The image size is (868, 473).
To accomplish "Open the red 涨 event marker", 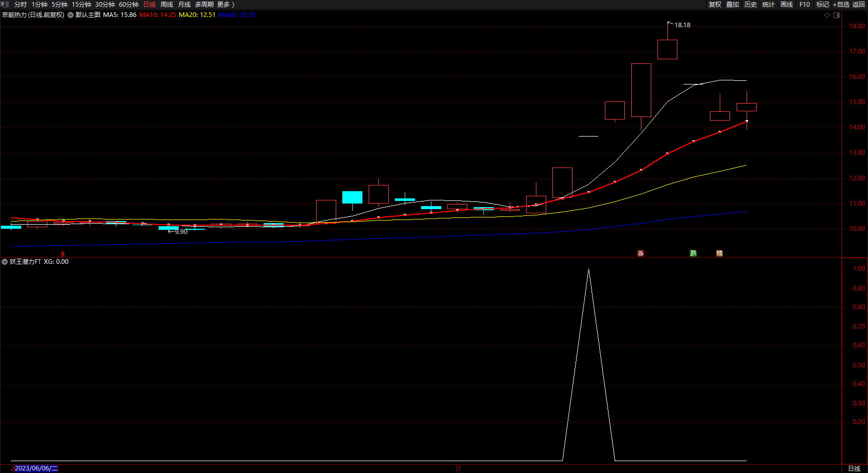I will click(x=640, y=253).
